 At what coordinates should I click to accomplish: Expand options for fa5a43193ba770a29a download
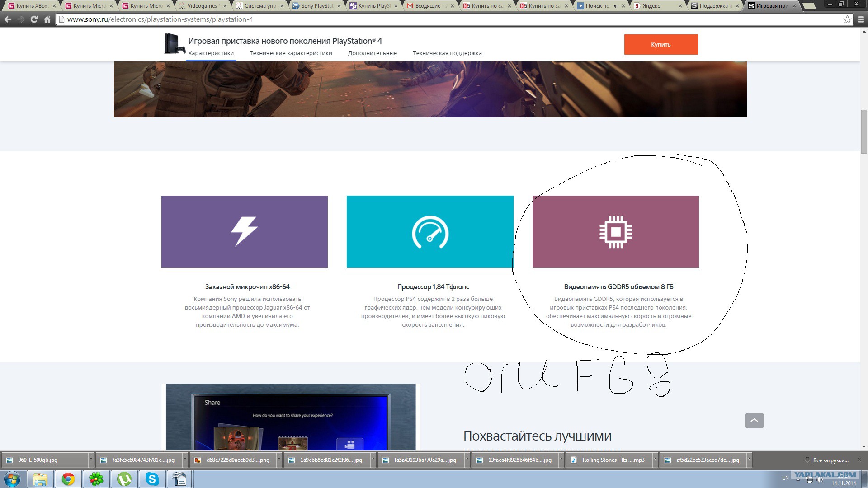click(467, 460)
